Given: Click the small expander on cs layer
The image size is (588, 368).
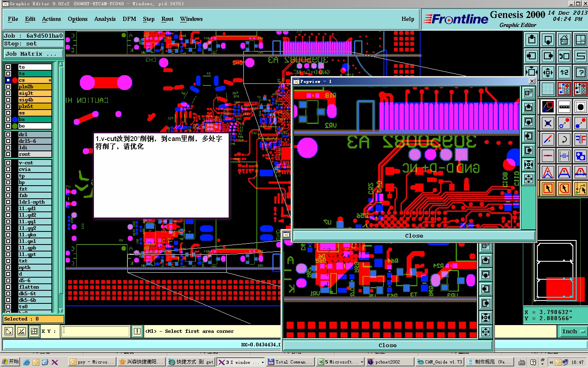Looking at the screenshot, I should (50, 80).
